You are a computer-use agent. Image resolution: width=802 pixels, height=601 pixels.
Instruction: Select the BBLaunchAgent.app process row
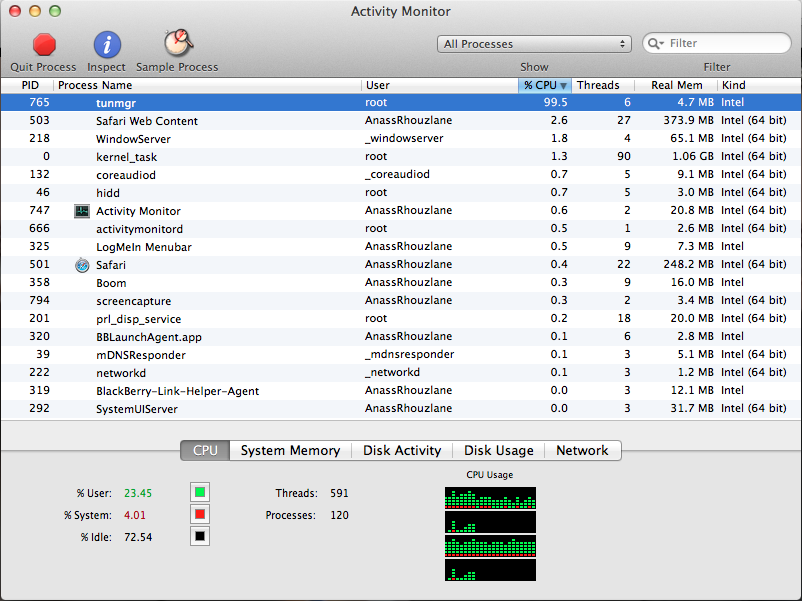point(401,337)
